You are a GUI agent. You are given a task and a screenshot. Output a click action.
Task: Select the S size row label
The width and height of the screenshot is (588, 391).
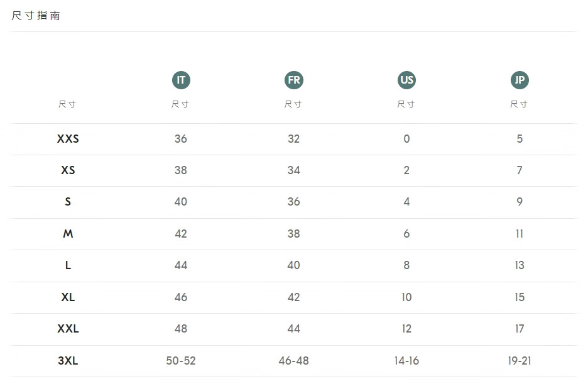tap(68, 202)
